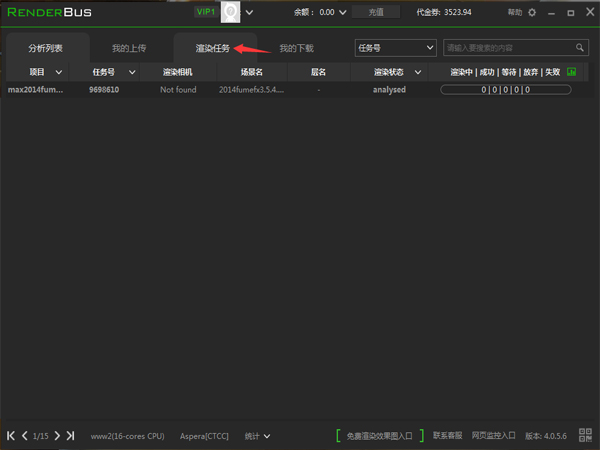Click the RenderBus logo

coord(49,12)
